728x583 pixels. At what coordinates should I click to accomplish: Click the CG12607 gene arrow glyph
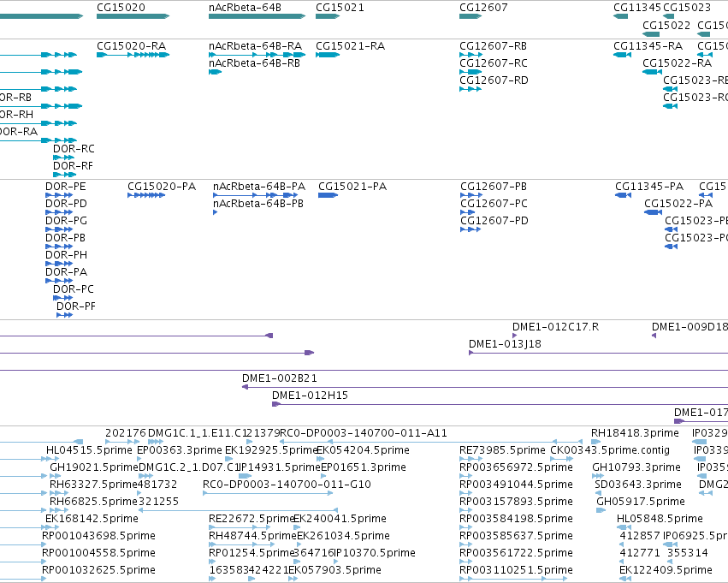point(471,16)
